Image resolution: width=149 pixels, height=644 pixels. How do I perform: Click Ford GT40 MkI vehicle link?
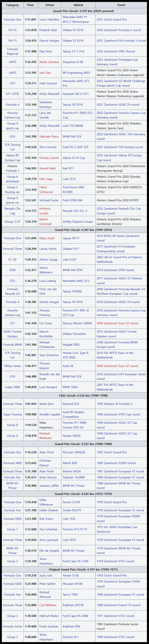tap(72, 200)
